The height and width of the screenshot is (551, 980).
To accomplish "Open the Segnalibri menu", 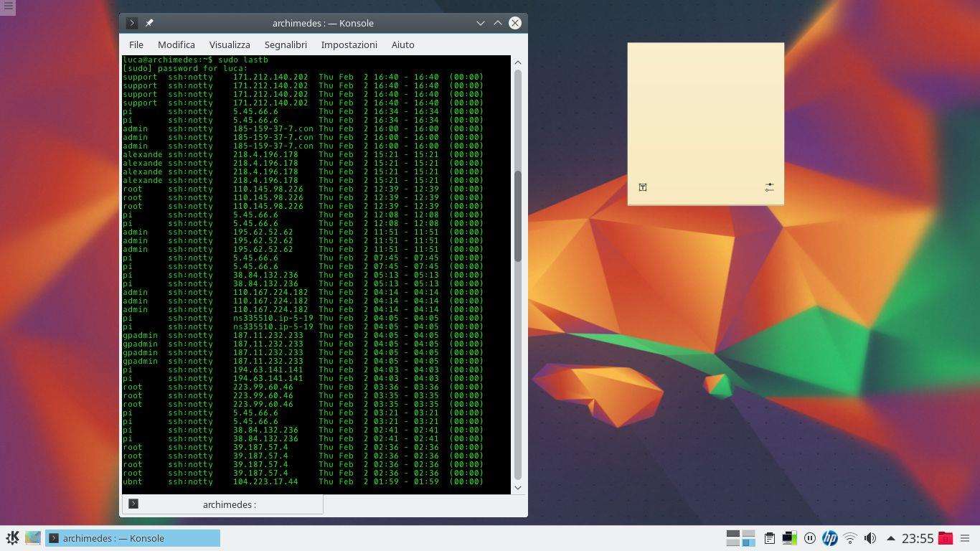I will pyautogui.click(x=286, y=44).
